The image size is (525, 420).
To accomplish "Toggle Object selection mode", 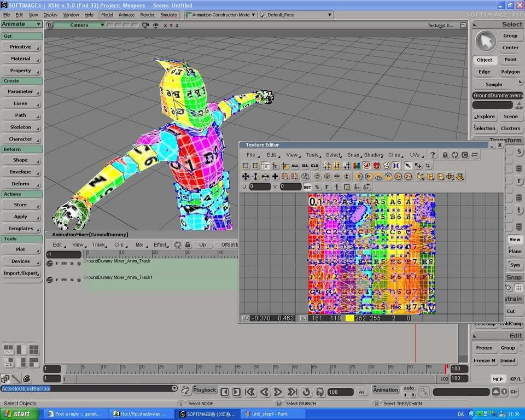I will pyautogui.click(x=485, y=60).
